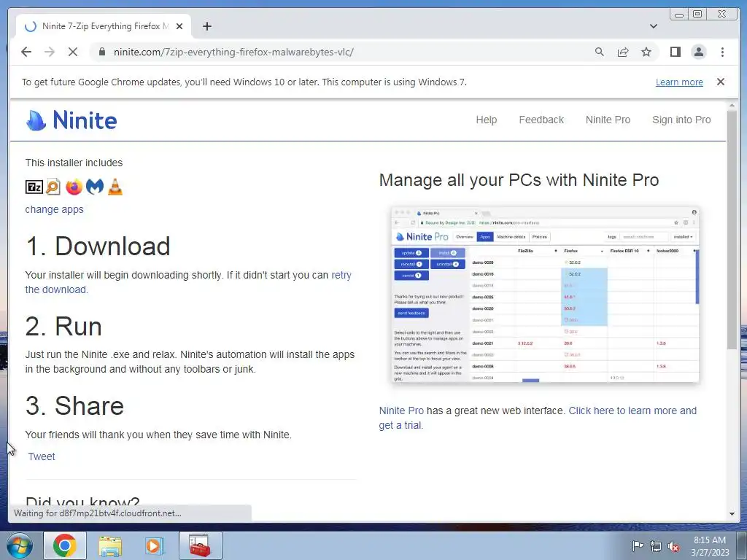Viewport: 747px width, 560px height.
Task: Open a new tab with plus button
Action: pyautogui.click(x=206, y=26)
